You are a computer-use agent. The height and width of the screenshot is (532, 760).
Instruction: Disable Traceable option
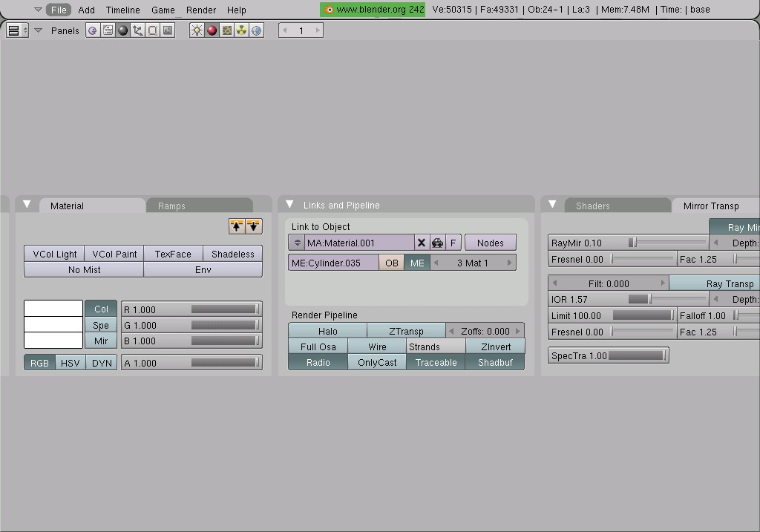point(436,362)
